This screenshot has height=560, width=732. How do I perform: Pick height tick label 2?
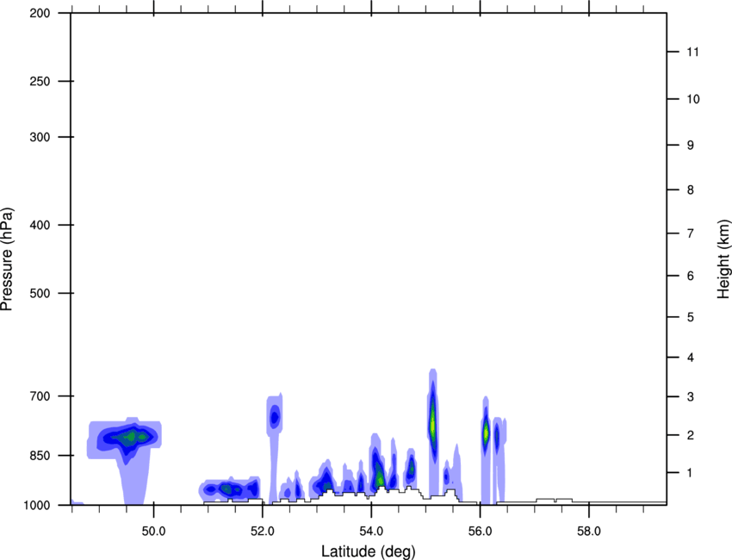[691, 435]
